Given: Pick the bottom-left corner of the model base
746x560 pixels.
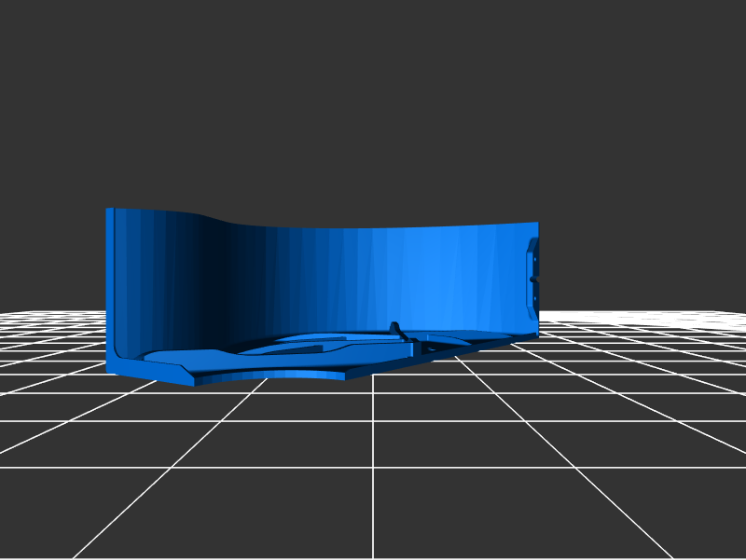Looking at the screenshot, I should (x=108, y=372).
